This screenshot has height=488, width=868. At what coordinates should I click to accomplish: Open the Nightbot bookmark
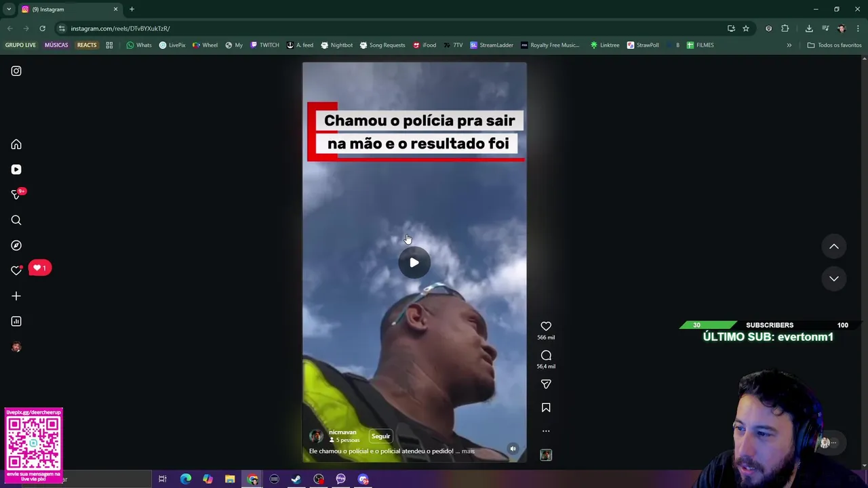337,45
